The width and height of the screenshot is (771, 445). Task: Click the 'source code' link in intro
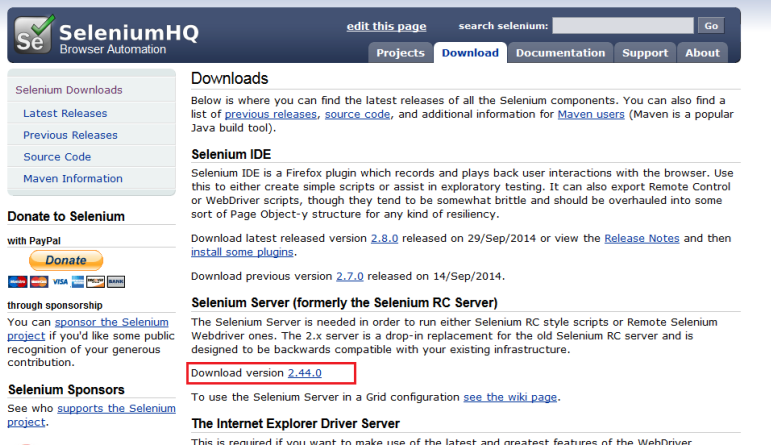click(x=357, y=114)
